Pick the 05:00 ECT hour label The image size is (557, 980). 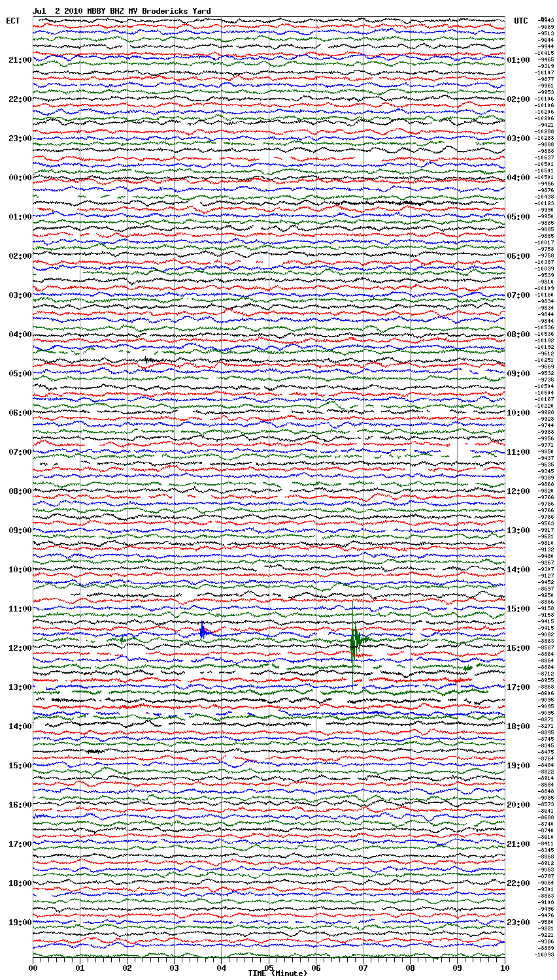pyautogui.click(x=20, y=374)
